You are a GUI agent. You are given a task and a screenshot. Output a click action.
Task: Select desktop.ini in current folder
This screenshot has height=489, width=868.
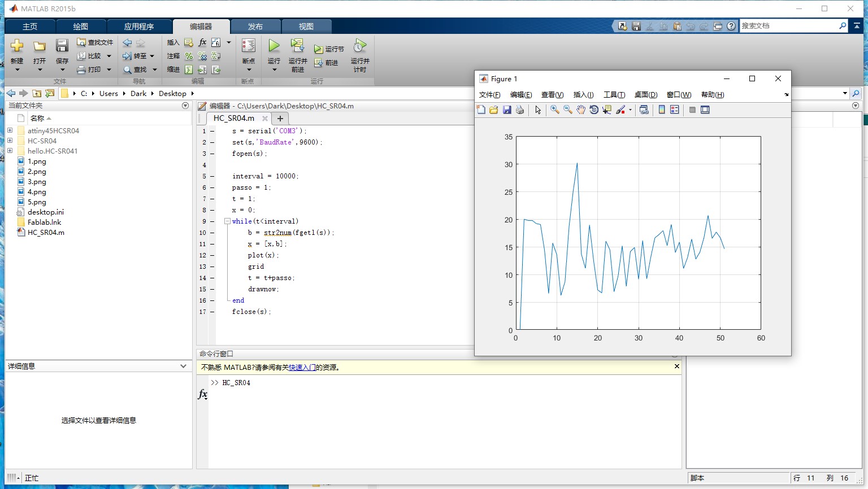(x=46, y=212)
